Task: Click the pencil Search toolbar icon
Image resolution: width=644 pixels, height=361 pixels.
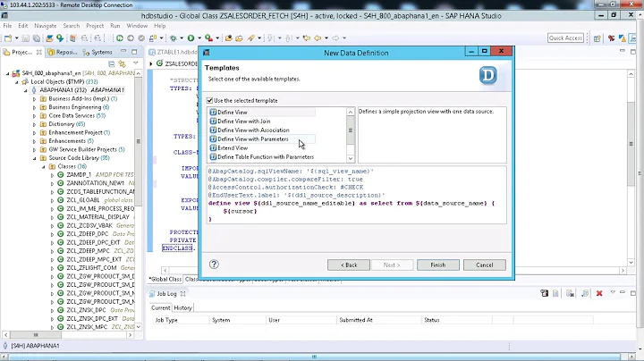Action: 250,38
